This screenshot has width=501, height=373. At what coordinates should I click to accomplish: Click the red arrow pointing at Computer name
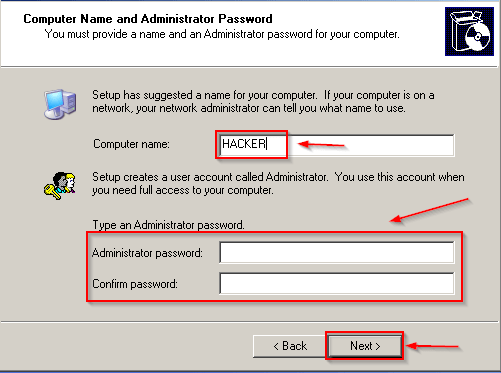321,145
